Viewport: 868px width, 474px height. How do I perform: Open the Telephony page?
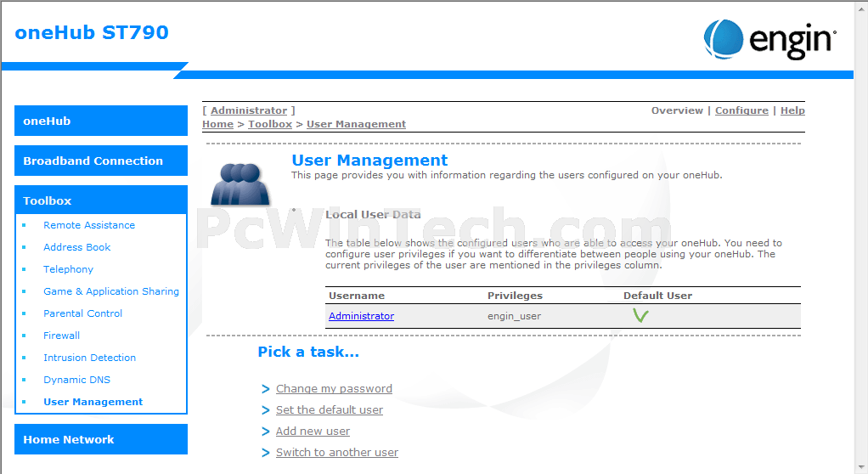pyautogui.click(x=68, y=269)
